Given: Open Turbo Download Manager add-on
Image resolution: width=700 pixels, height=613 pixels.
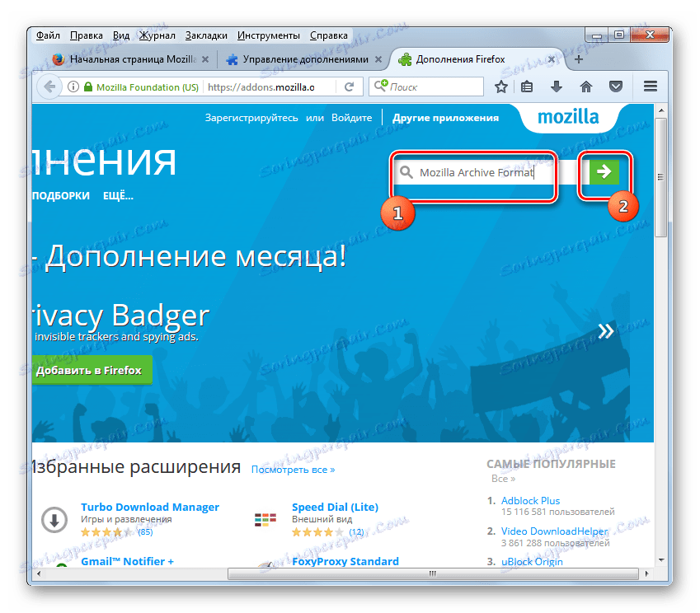Looking at the screenshot, I should click(150, 507).
